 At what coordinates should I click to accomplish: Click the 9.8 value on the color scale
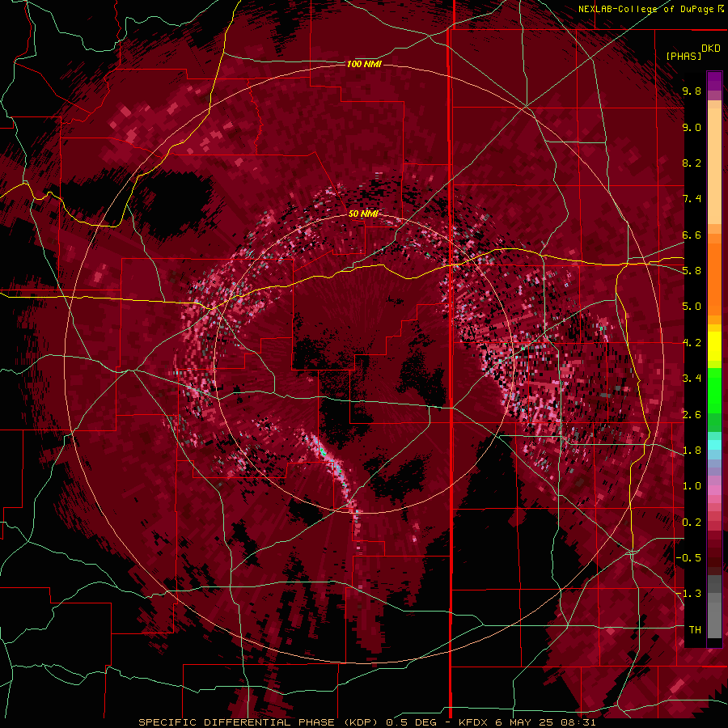[692, 91]
